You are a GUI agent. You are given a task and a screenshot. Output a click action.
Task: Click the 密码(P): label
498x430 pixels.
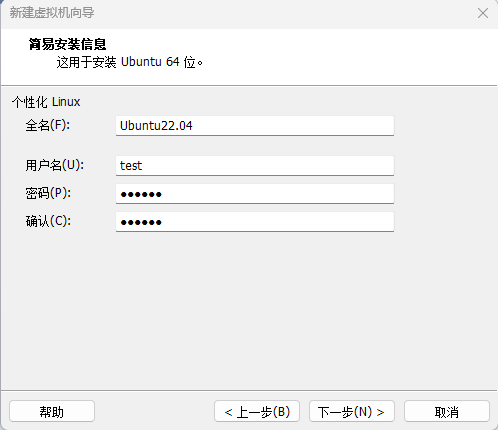click(x=48, y=193)
